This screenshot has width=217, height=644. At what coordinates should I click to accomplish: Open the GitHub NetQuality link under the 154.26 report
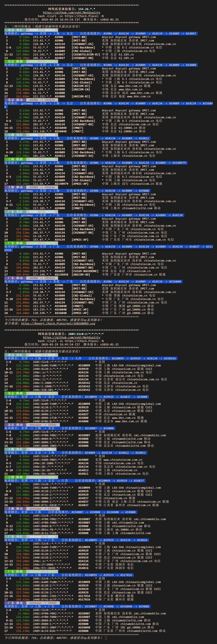pyautogui.click(x=72, y=12)
